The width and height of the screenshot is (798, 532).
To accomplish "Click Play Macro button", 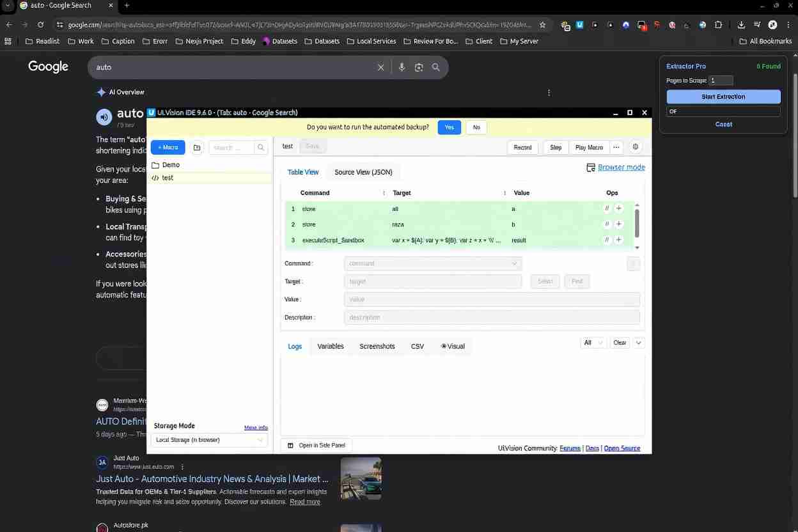I will click(589, 147).
